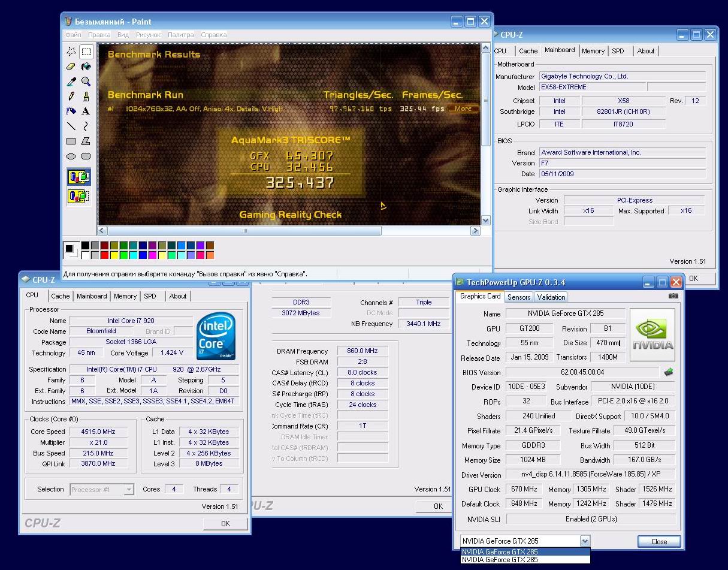Screen dimensions: 728x570
Task: Select the Brush tool in Paint
Action: point(86,96)
